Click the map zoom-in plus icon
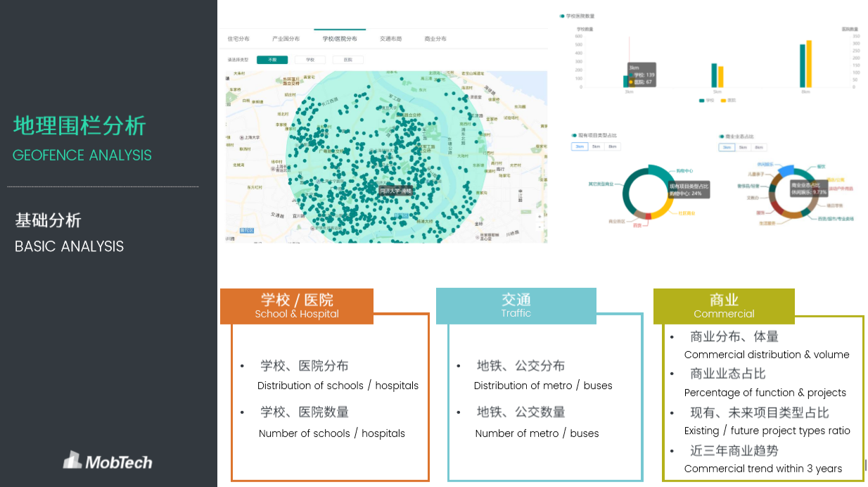 [540, 217]
